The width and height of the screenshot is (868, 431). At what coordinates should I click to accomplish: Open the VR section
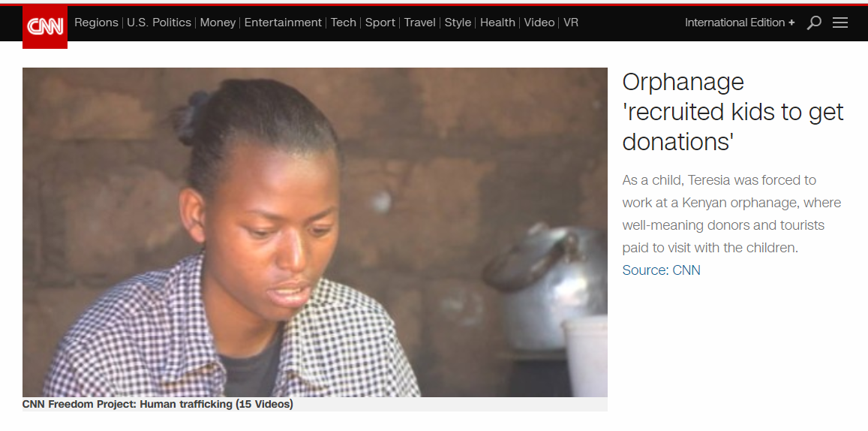tap(571, 23)
